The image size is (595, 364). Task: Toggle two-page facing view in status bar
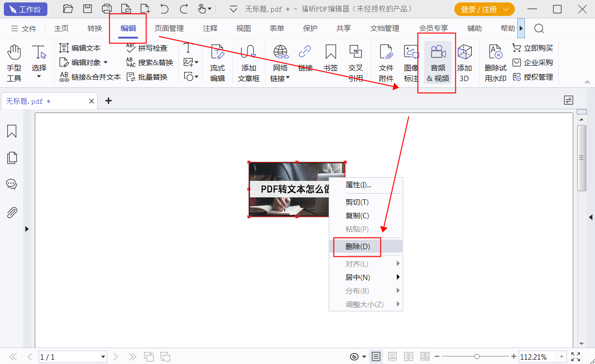click(408, 357)
